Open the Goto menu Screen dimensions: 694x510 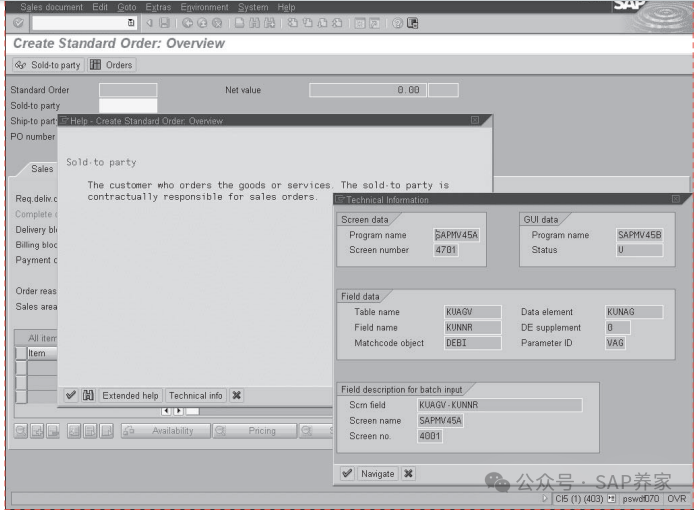[x=127, y=7]
